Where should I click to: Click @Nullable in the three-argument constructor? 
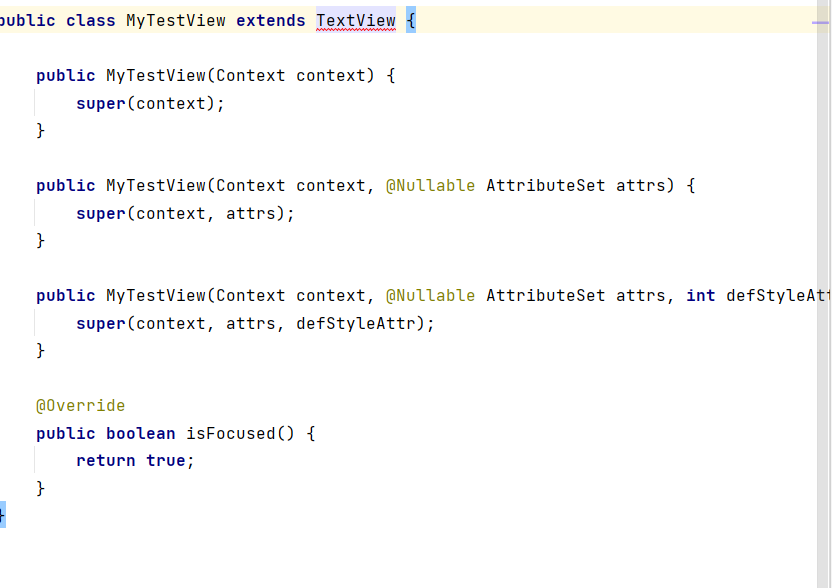click(x=430, y=296)
